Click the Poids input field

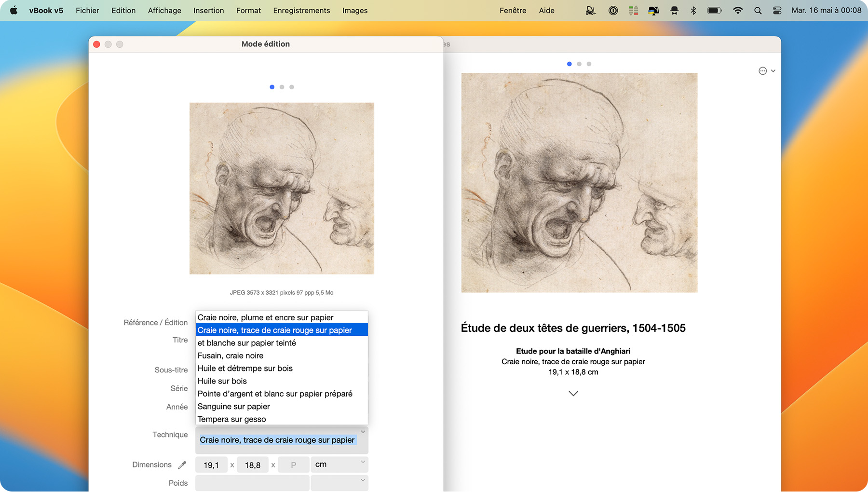(252, 483)
